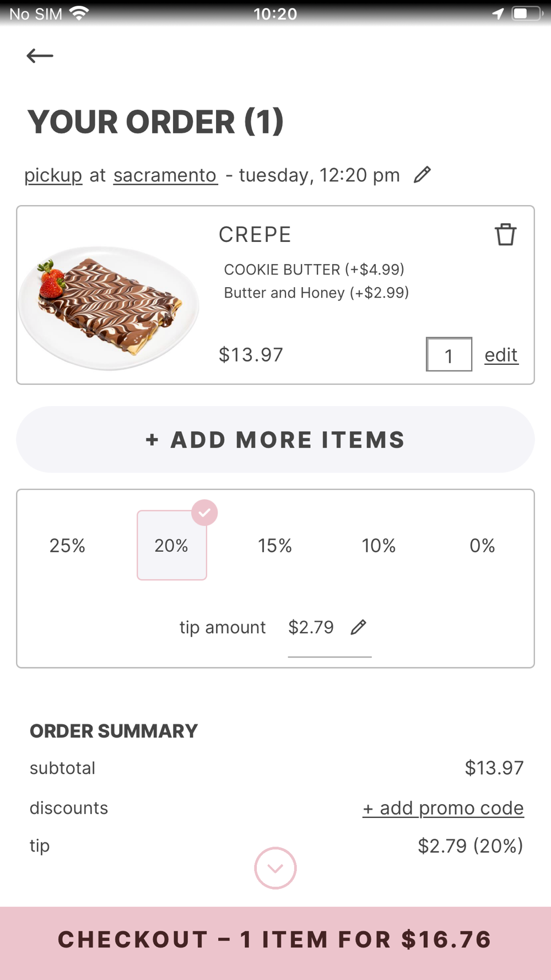This screenshot has width=551, height=980.
Task: Select the 10% tip option
Action: (x=379, y=546)
